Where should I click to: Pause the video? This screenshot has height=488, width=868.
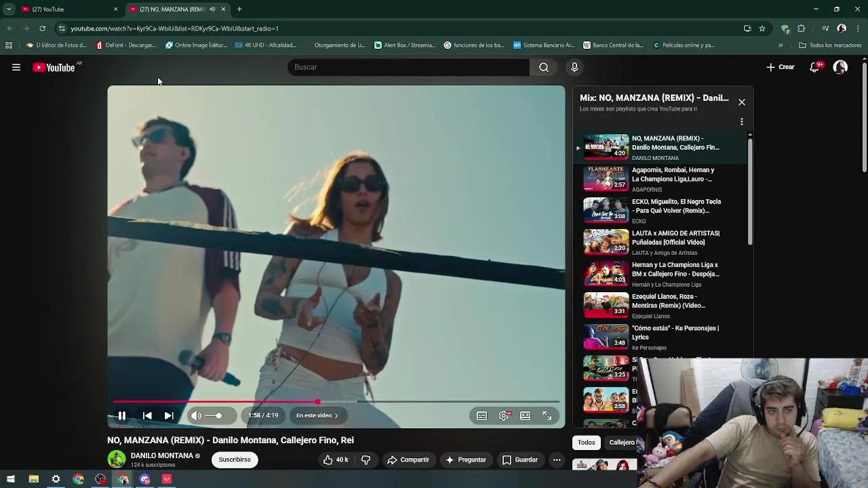[x=122, y=415]
